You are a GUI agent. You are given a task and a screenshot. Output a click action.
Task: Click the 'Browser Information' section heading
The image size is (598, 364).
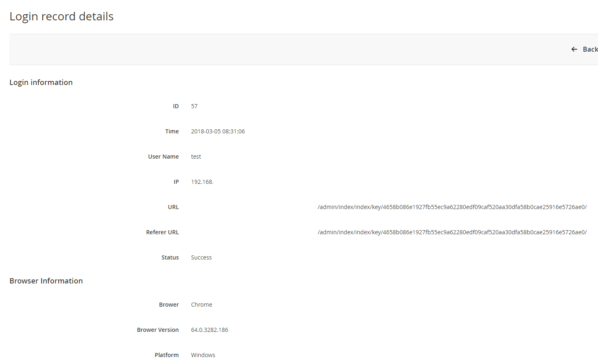[46, 281]
